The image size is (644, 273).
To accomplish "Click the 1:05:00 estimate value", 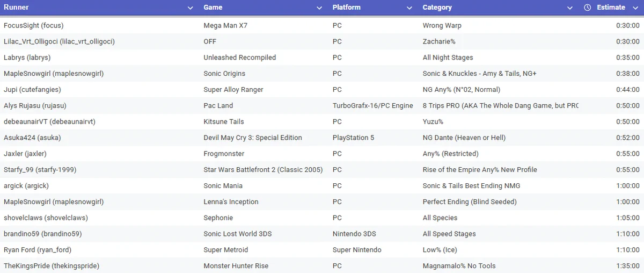I will (x=628, y=218).
